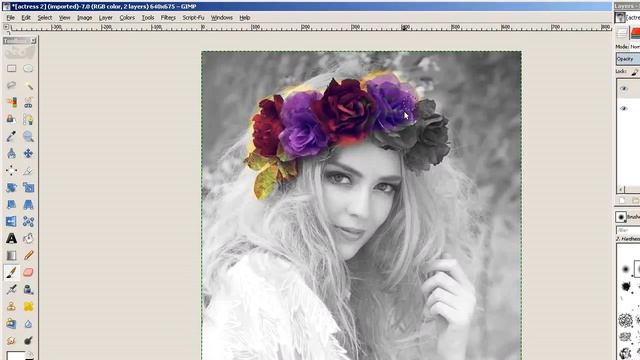Image resolution: width=640 pixels, height=360 pixels.
Task: Close the Toolbox window
Action: (x=33, y=41)
